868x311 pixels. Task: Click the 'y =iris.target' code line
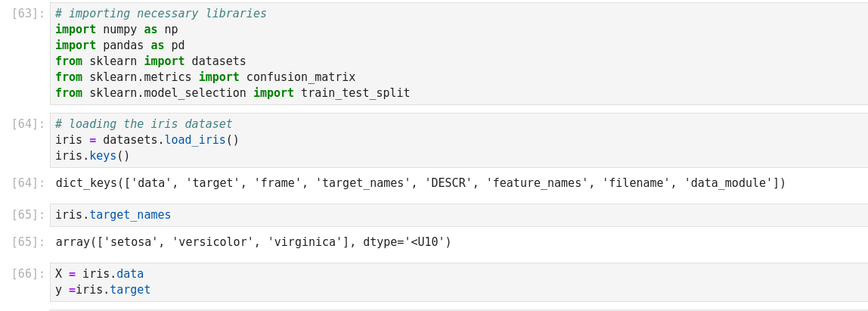pyautogui.click(x=103, y=290)
